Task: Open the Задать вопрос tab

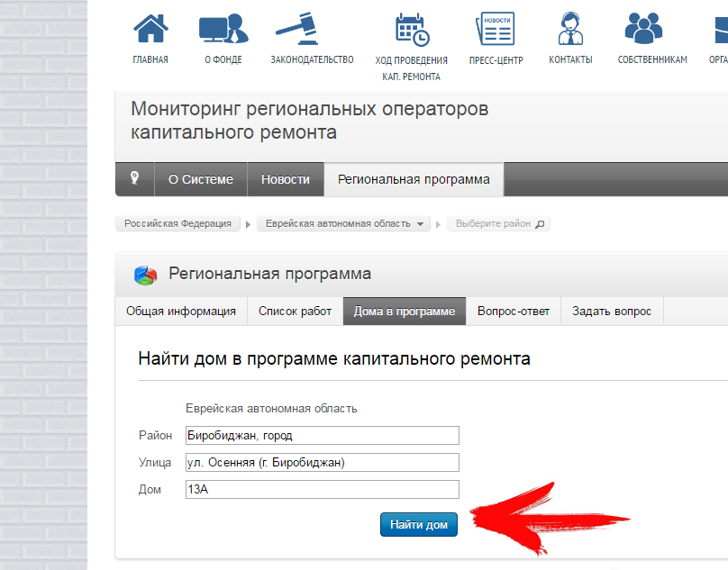Action: [612, 311]
